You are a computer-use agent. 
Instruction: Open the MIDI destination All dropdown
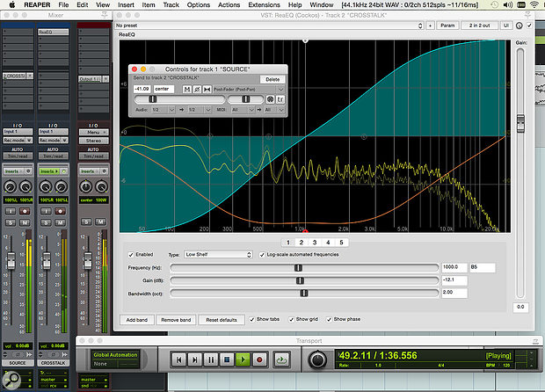click(274, 110)
